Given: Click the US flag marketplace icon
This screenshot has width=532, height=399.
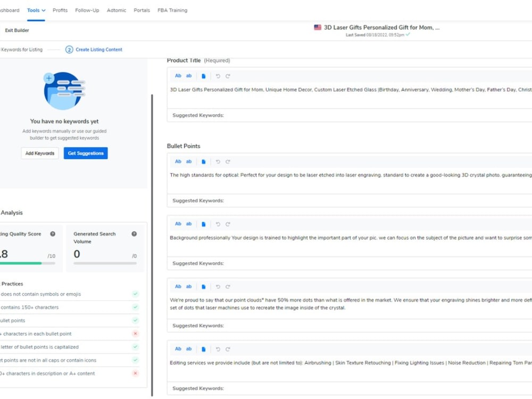Looking at the screenshot, I should click(318, 27).
